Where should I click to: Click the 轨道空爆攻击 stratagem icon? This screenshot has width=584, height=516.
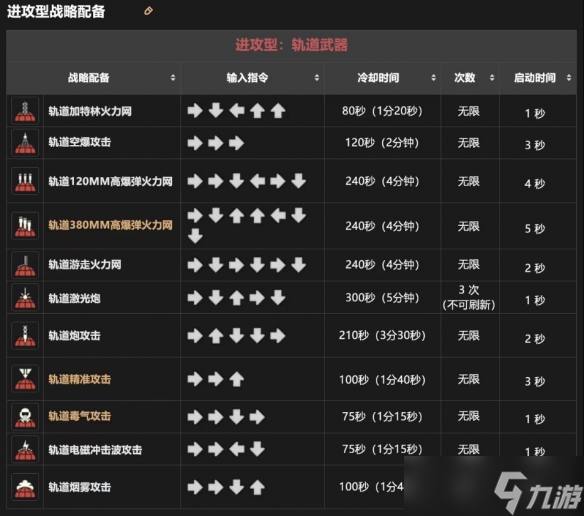[x=25, y=143]
